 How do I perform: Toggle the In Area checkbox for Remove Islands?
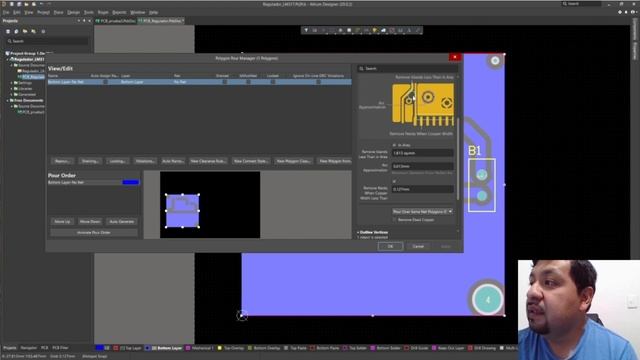click(x=394, y=145)
